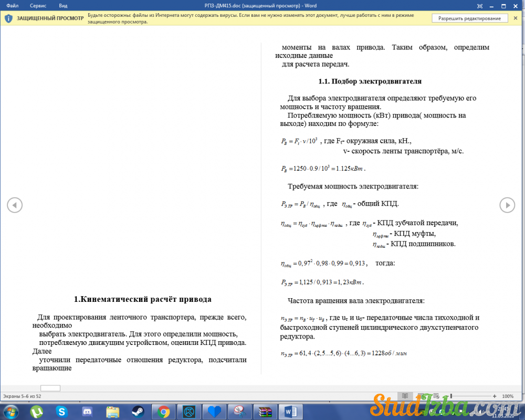Click the protected view shield icon
525x420 pixels.
click(9, 18)
